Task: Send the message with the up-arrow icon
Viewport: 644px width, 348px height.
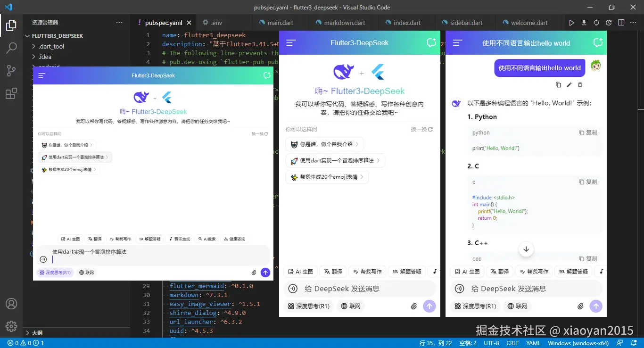Action: point(596,306)
